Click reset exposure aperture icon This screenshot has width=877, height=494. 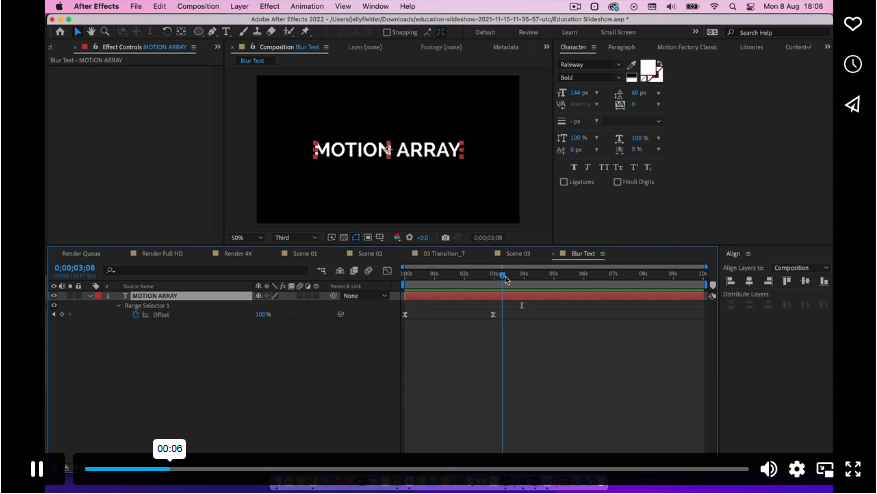tap(409, 238)
